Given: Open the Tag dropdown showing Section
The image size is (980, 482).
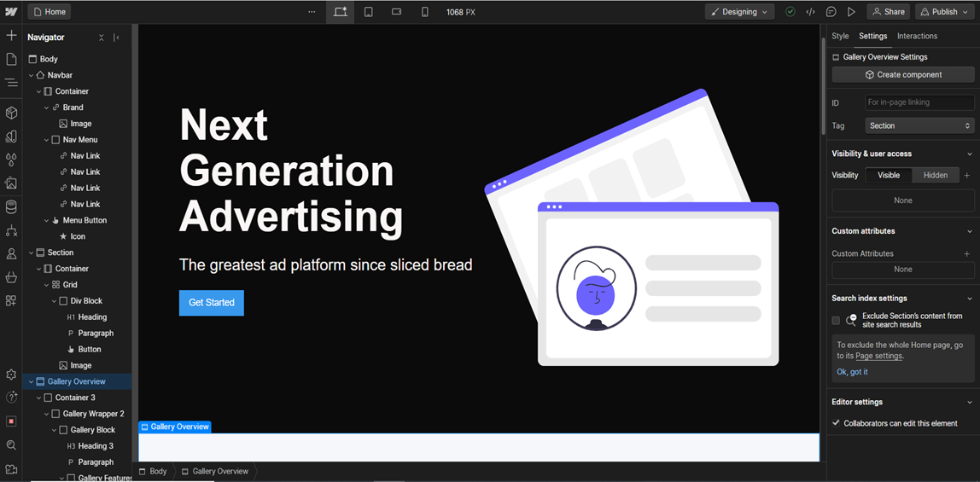Looking at the screenshot, I should (919, 125).
